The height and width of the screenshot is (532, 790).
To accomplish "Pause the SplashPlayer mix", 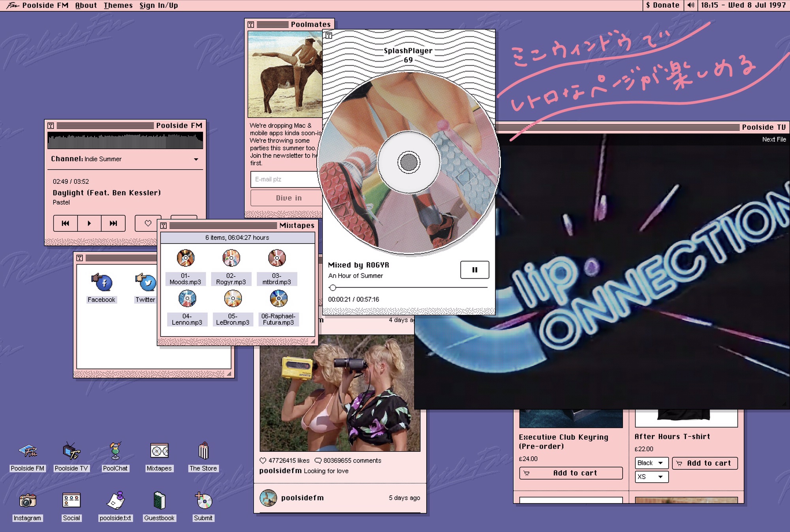I will [475, 270].
